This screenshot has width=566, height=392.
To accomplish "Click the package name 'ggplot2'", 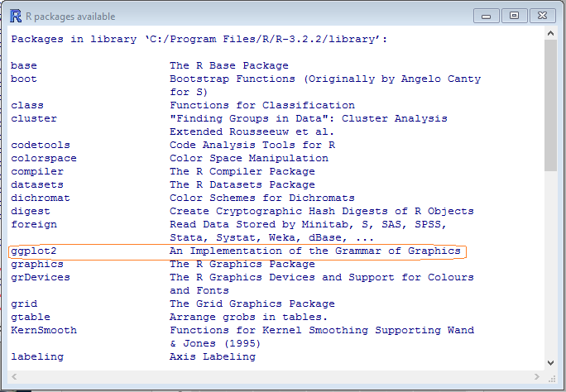I will (x=34, y=251).
